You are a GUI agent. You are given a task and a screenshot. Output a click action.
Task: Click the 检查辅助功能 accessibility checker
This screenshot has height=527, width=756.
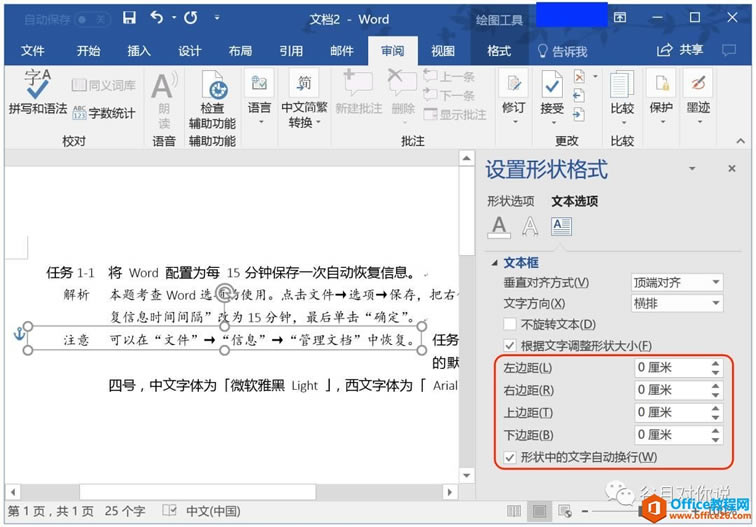pos(212,100)
